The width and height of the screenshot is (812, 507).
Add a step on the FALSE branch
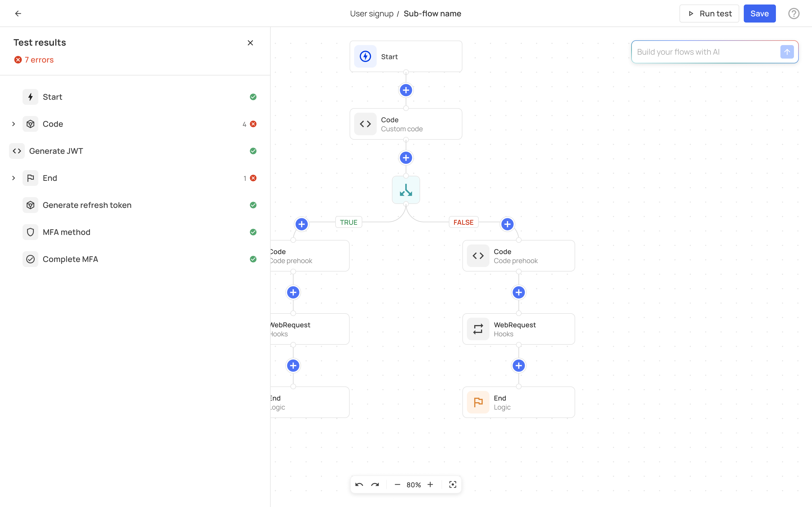click(507, 224)
